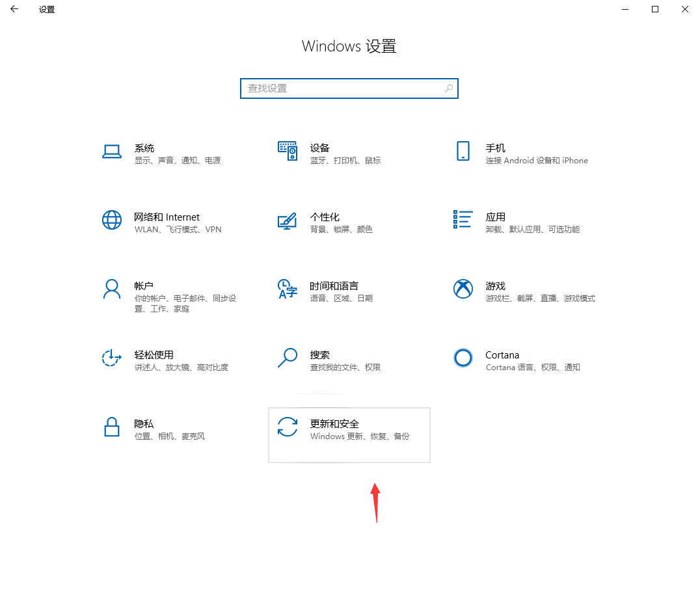Click the Network globe icon
Image resolution: width=700 pixels, height=605 pixels.
(112, 220)
